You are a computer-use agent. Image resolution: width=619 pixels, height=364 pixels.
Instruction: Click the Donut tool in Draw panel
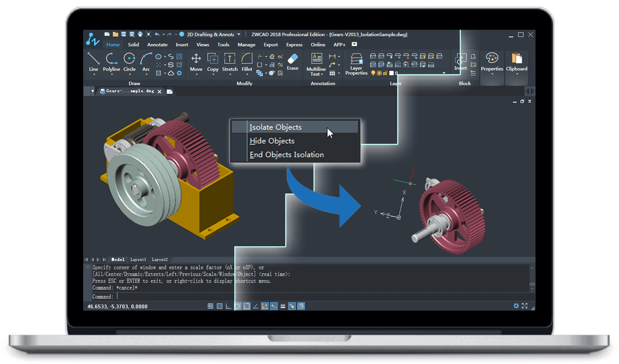pyautogui.click(x=179, y=73)
